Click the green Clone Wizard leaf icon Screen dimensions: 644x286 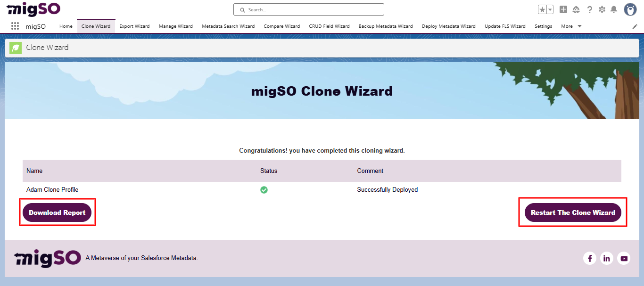16,48
